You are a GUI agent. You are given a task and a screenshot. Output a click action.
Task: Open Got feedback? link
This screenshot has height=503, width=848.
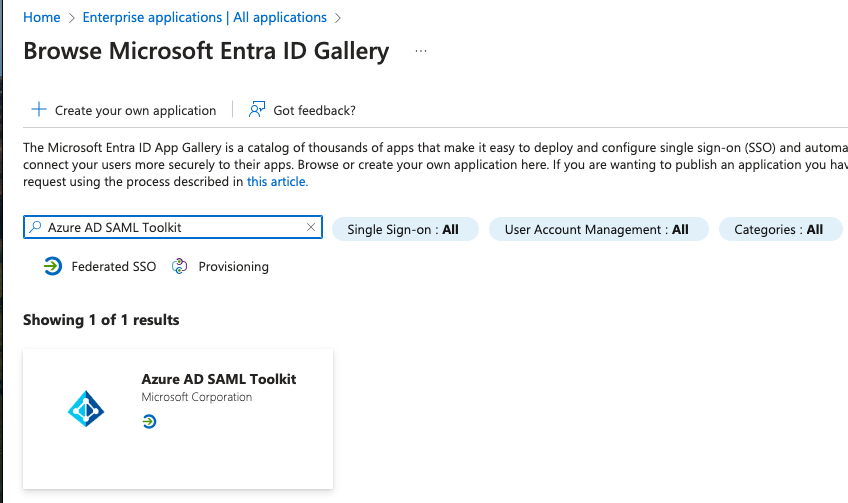point(314,110)
